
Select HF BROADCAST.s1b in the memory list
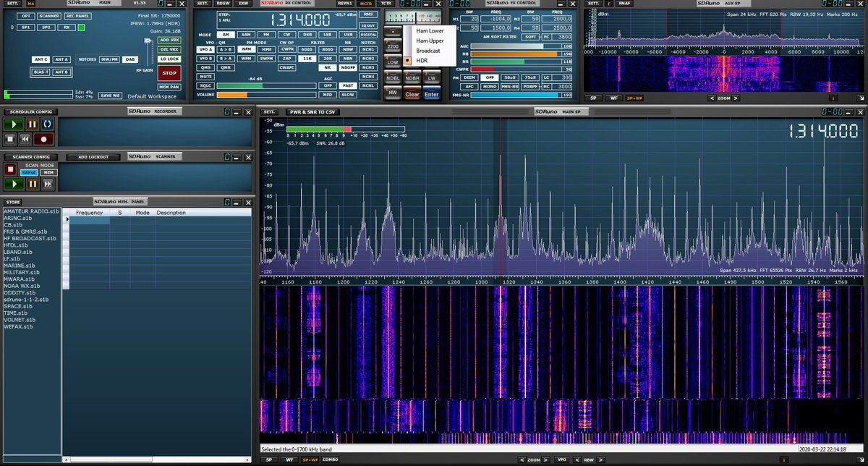pyautogui.click(x=29, y=238)
